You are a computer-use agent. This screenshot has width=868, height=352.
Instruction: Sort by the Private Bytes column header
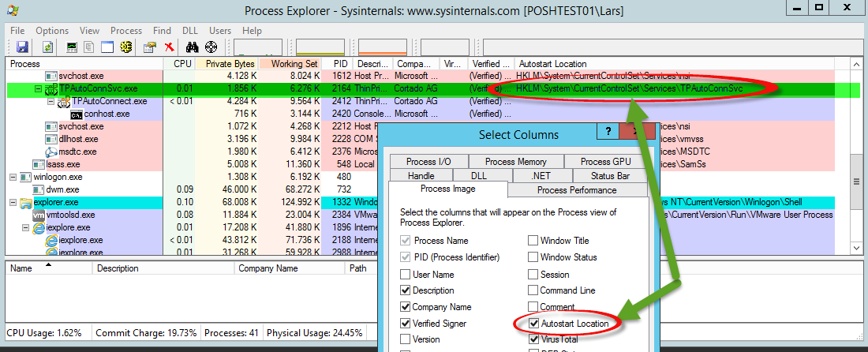tap(226, 64)
